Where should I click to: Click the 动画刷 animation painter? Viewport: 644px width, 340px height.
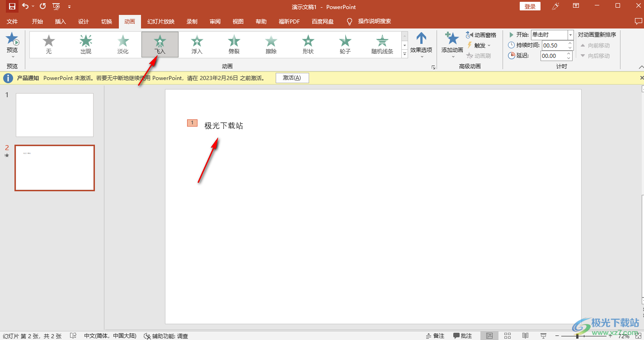point(479,56)
